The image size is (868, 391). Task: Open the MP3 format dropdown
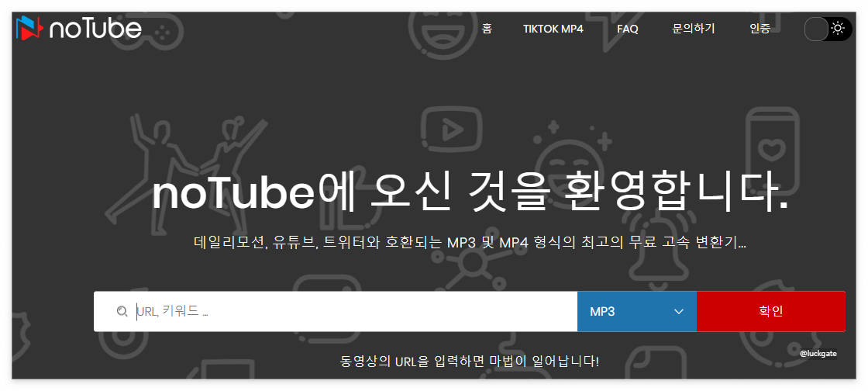pos(636,311)
